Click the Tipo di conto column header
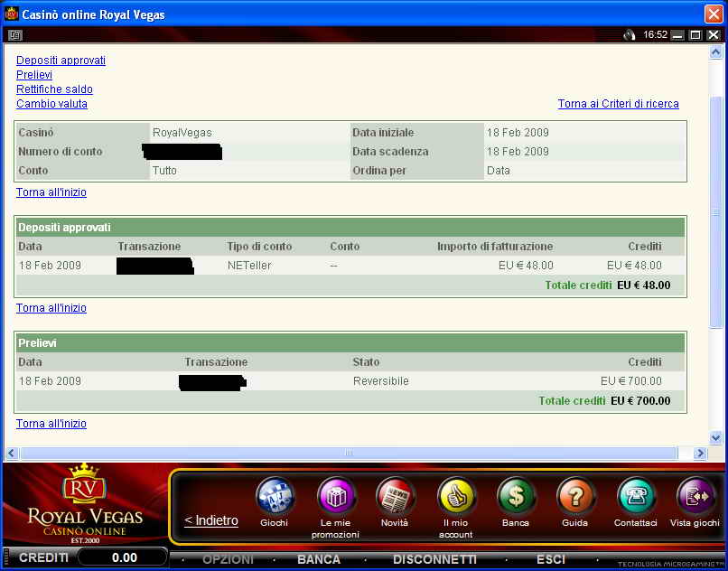The height and width of the screenshot is (571, 728). pyautogui.click(x=259, y=247)
